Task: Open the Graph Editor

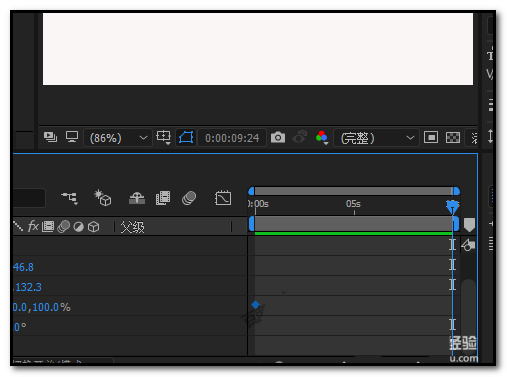Action: (223, 198)
